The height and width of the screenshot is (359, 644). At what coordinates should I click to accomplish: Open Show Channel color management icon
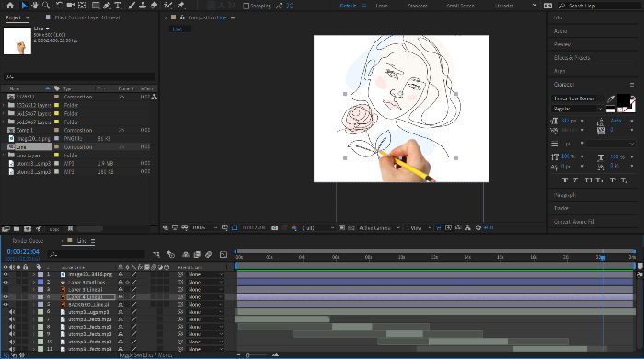pyautogui.click(x=293, y=227)
